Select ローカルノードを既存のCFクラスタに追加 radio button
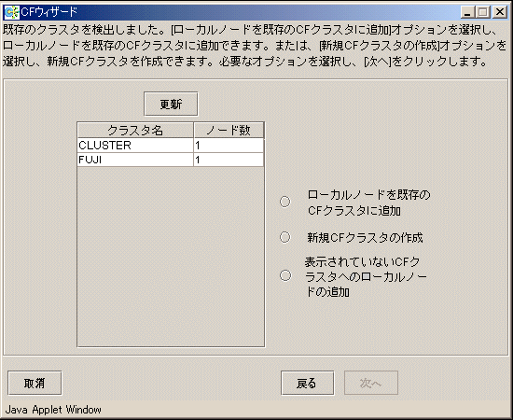Viewport: 513px width, 420px height. [285, 202]
